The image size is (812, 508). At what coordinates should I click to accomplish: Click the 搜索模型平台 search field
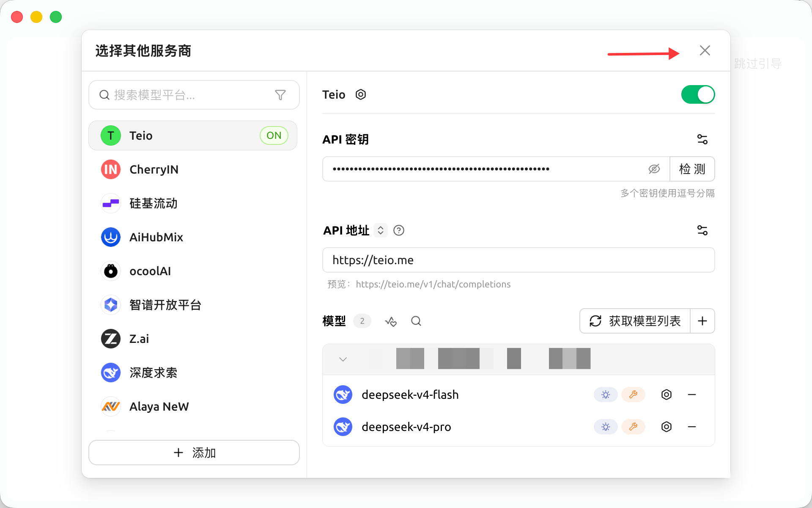click(x=194, y=95)
